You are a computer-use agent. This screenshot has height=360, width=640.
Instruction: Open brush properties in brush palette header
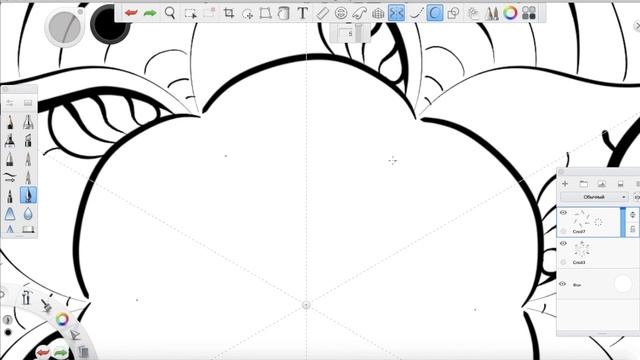pyautogui.click(x=10, y=102)
